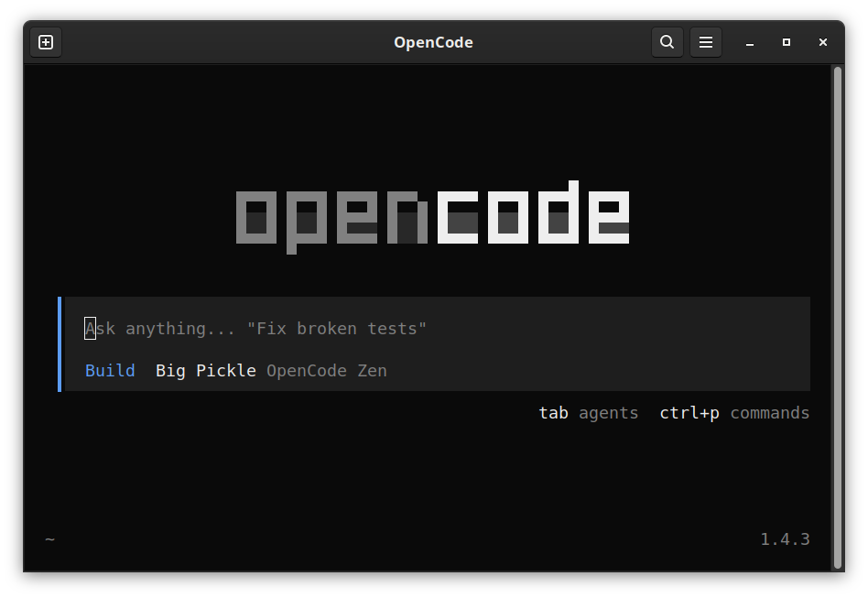Open the terminal search
The height and width of the screenshot is (598, 868).
pos(667,42)
